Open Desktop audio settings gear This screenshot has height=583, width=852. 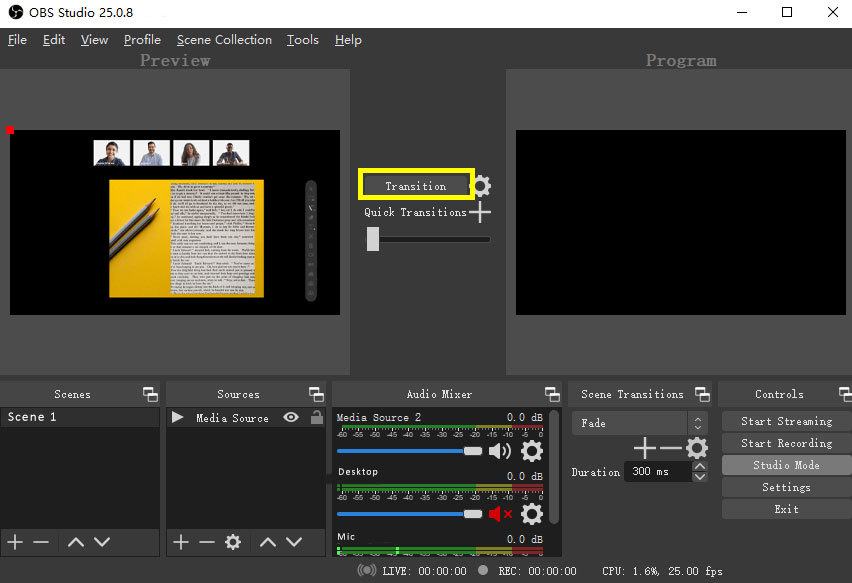point(532,514)
